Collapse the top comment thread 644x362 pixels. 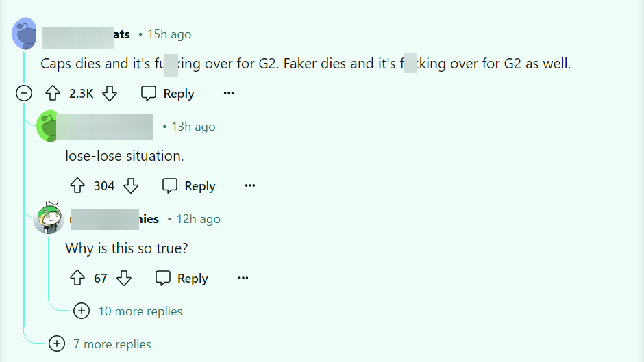pyautogui.click(x=24, y=94)
